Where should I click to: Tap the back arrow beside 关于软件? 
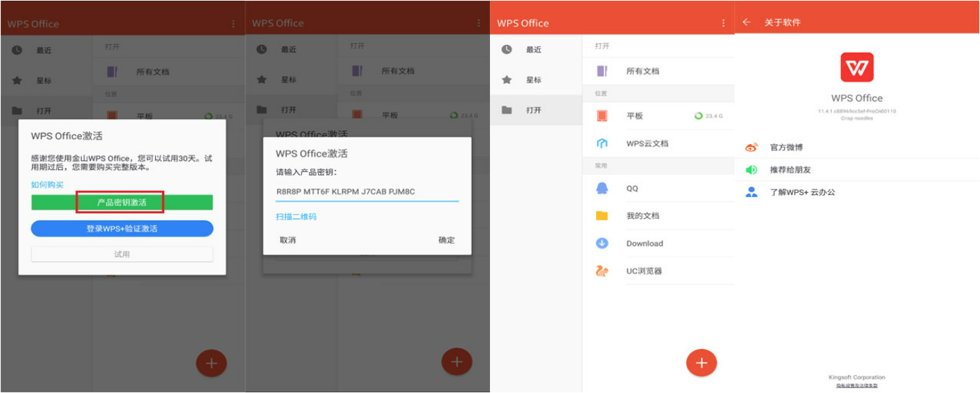pyautogui.click(x=747, y=22)
